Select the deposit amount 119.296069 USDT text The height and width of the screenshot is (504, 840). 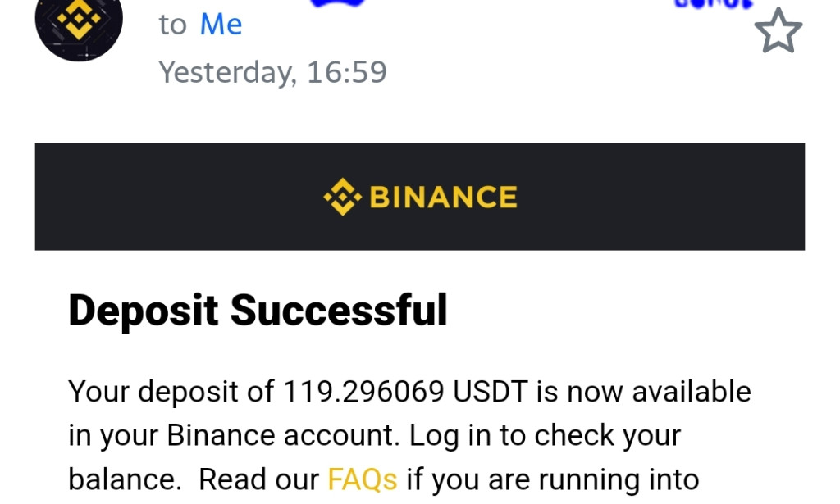click(x=361, y=391)
